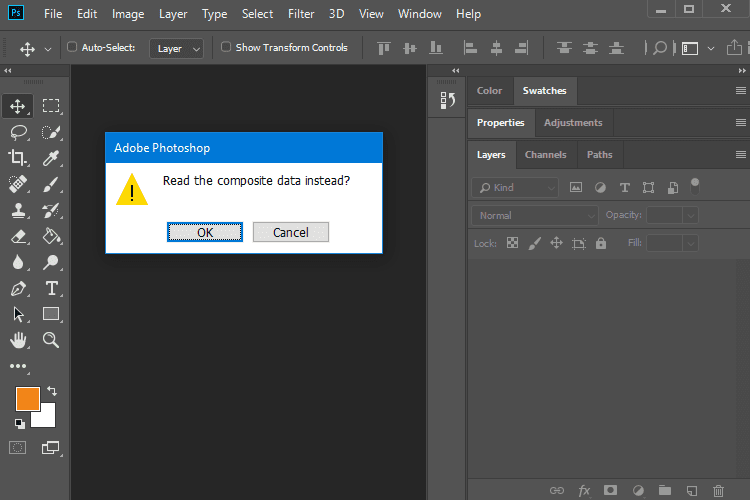This screenshot has width=750, height=500.
Task: Toggle filter for shape layers
Action: coord(649,188)
